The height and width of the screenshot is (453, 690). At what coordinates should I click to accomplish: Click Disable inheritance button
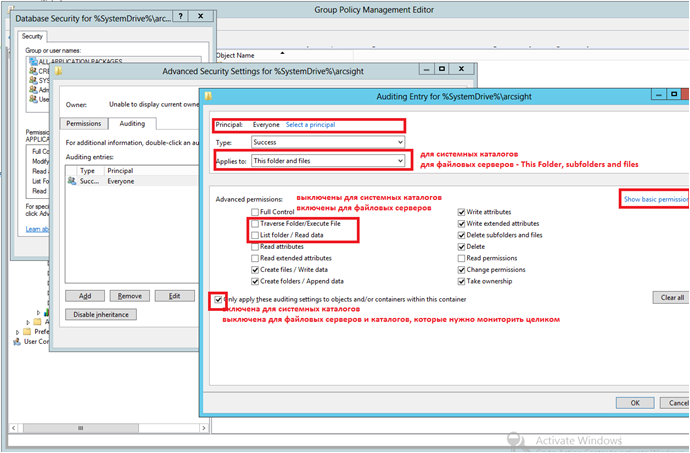(x=101, y=314)
